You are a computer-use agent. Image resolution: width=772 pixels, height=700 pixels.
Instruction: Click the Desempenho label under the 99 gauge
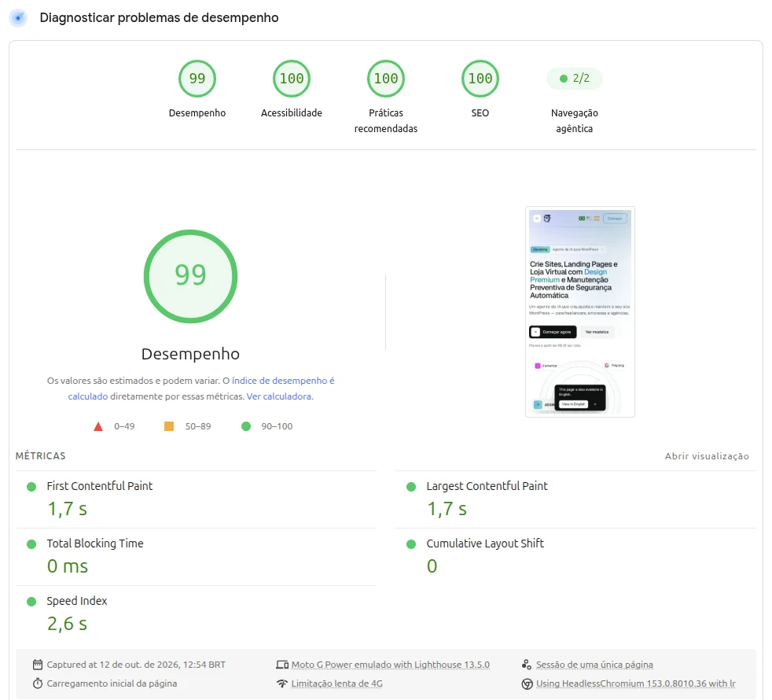pos(197,112)
